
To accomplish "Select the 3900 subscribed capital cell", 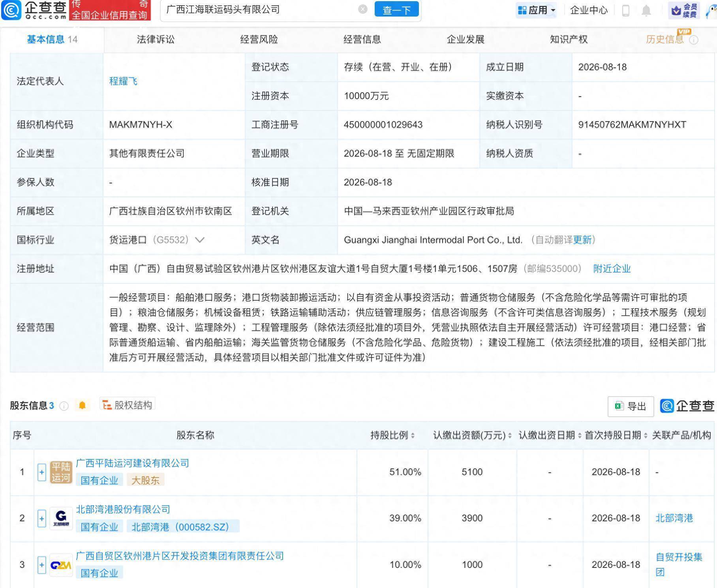I will point(472,518).
